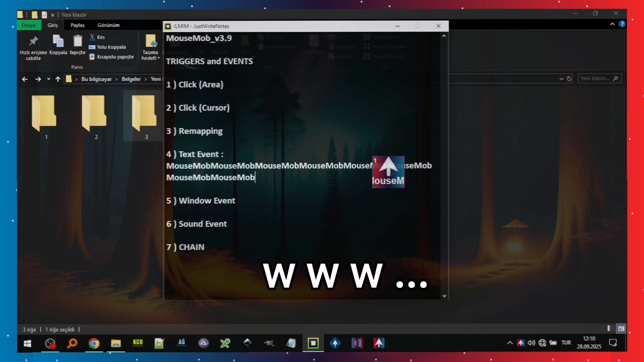Click the notes window scroll down arrow

coord(444,296)
